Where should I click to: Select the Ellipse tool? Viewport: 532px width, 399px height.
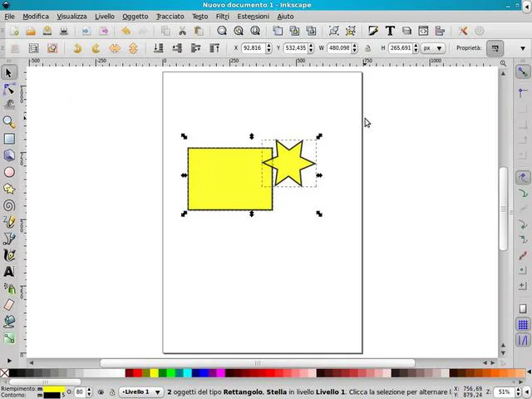click(x=9, y=172)
